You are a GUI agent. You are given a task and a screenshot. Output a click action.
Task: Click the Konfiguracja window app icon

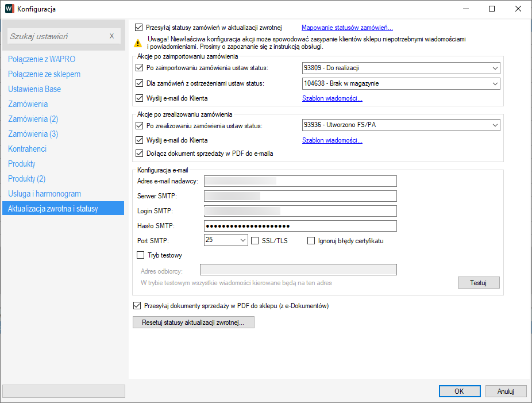9,9
